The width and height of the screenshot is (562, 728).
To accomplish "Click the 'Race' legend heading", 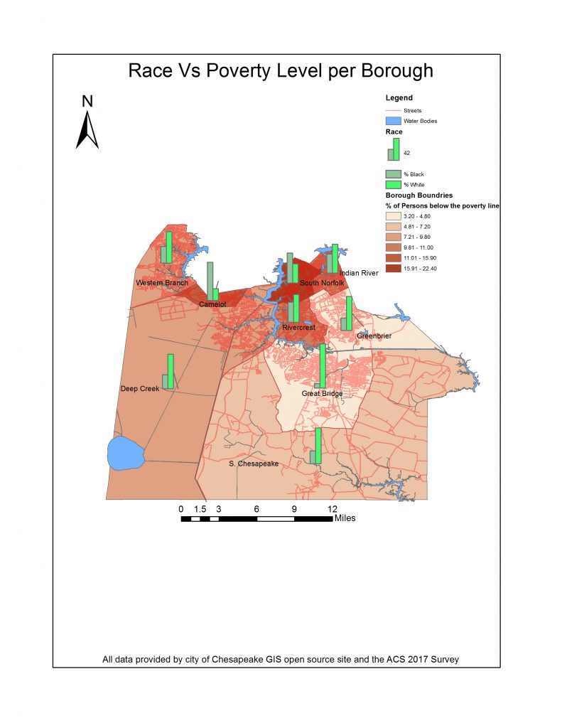I will (394, 132).
